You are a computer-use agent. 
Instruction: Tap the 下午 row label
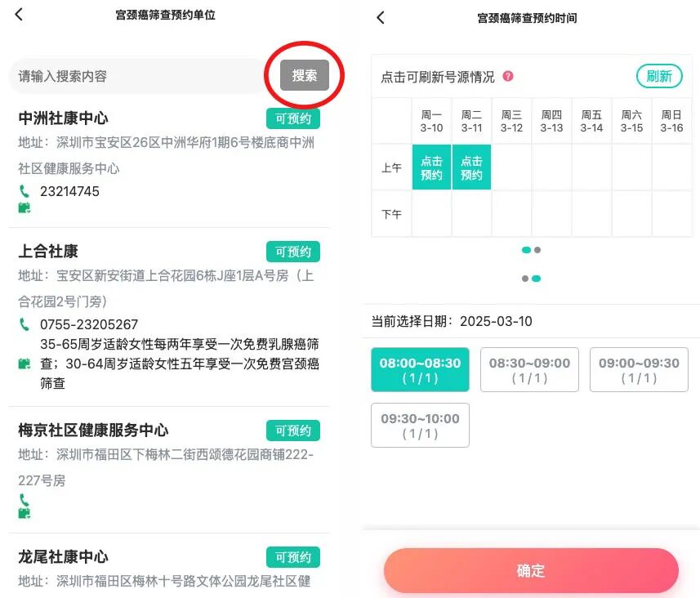pos(391,214)
